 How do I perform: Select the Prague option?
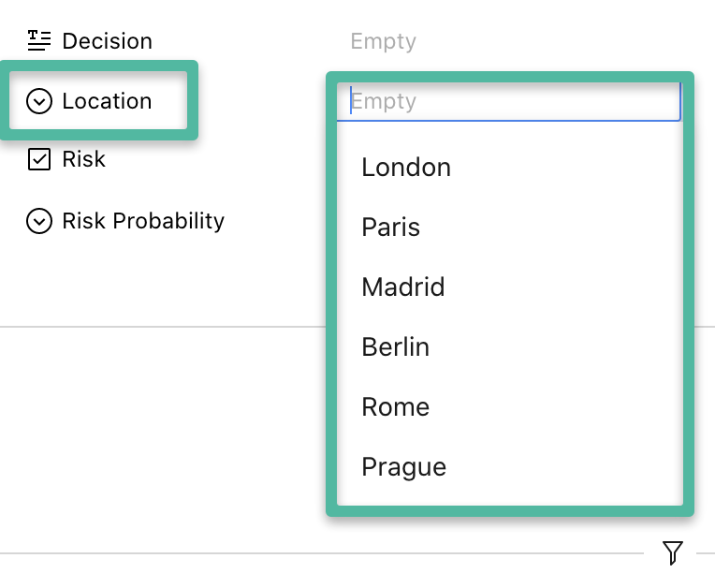[403, 466]
